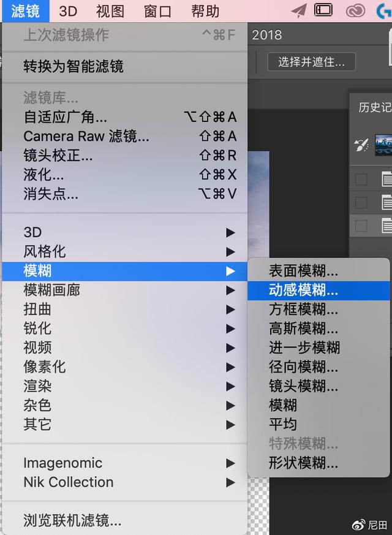Toggle the first history state checkbox

(x=361, y=179)
